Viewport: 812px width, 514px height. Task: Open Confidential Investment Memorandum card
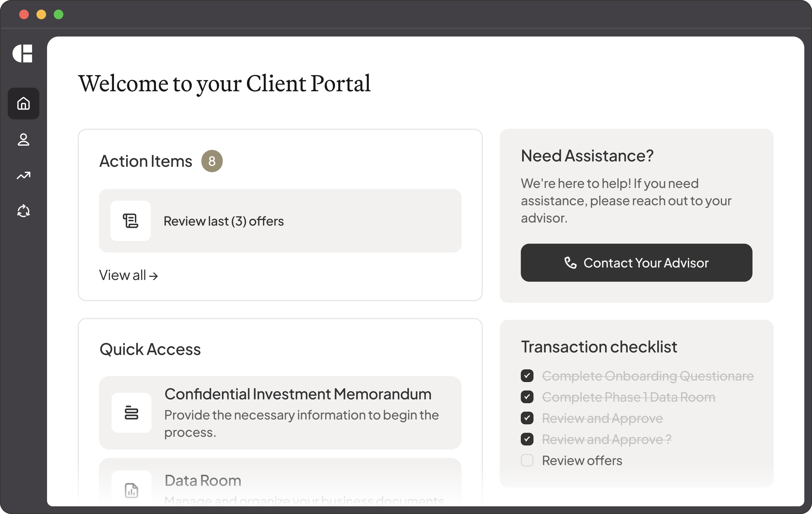280,412
